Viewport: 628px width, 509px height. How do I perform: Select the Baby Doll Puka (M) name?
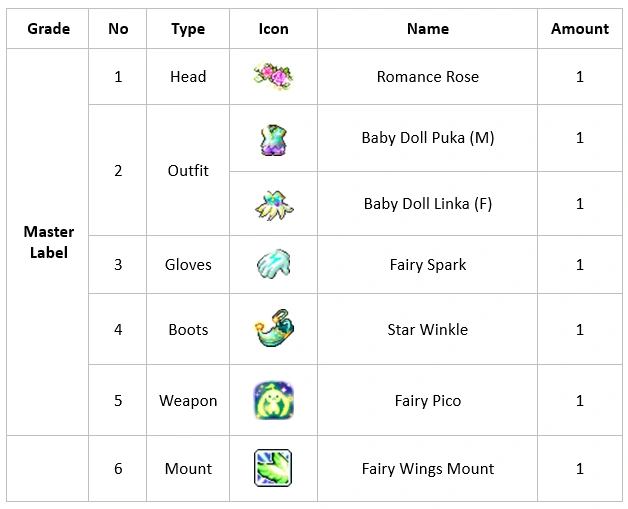pos(427,139)
